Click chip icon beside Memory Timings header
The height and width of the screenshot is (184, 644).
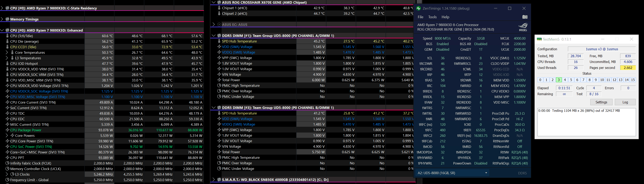coord(7,19)
